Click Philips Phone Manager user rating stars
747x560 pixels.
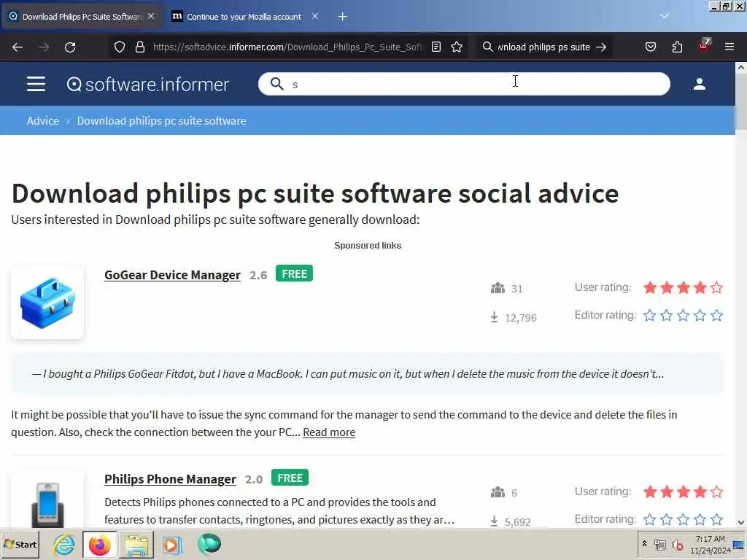[x=683, y=491]
